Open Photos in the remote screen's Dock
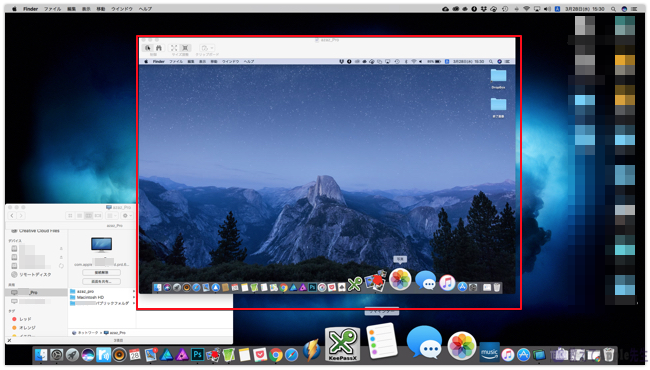 click(400, 279)
